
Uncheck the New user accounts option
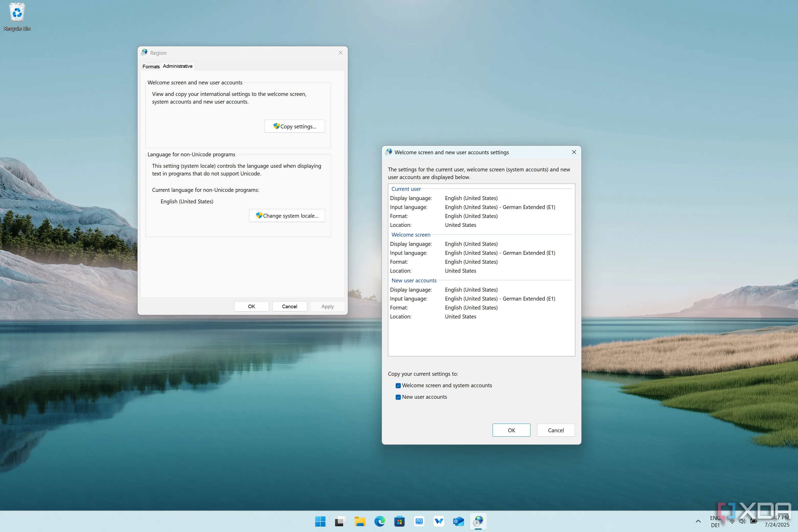pyautogui.click(x=398, y=397)
